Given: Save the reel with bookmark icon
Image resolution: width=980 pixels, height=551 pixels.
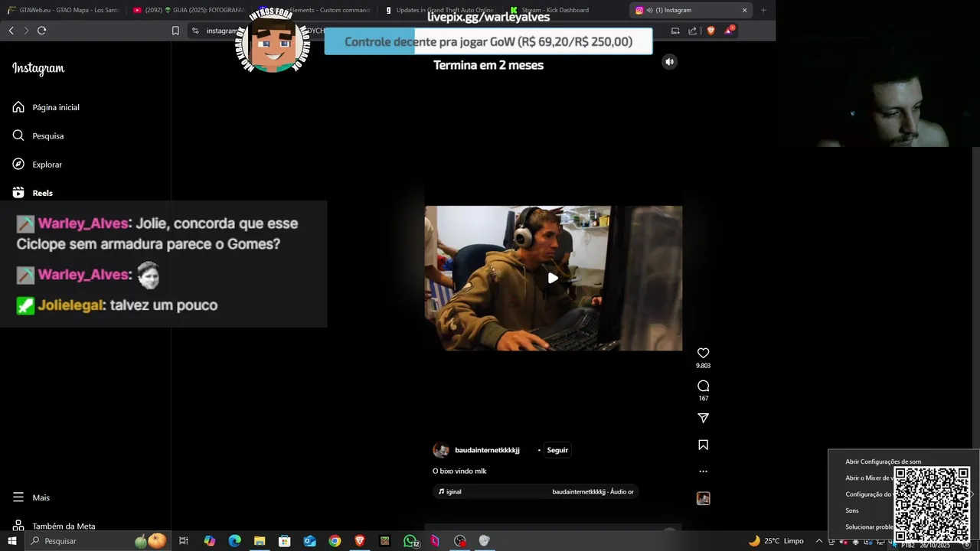Looking at the screenshot, I should 703,445.
